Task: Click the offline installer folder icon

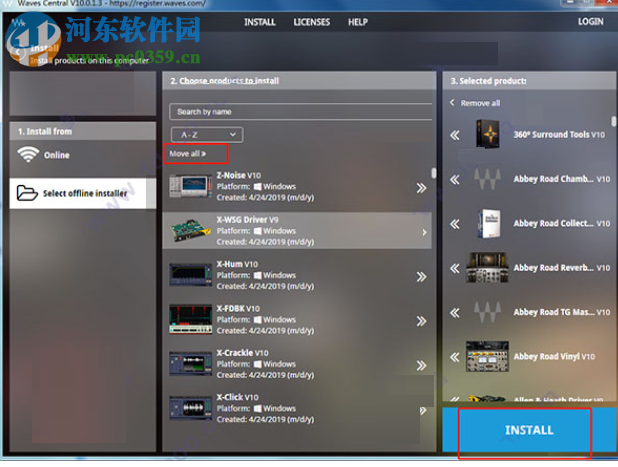Action: click(27, 193)
